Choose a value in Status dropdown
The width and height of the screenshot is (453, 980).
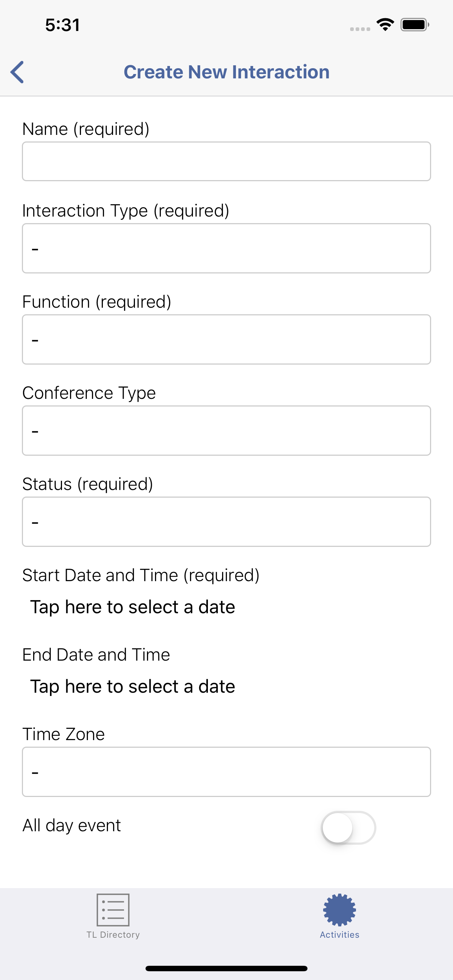pyautogui.click(x=226, y=522)
